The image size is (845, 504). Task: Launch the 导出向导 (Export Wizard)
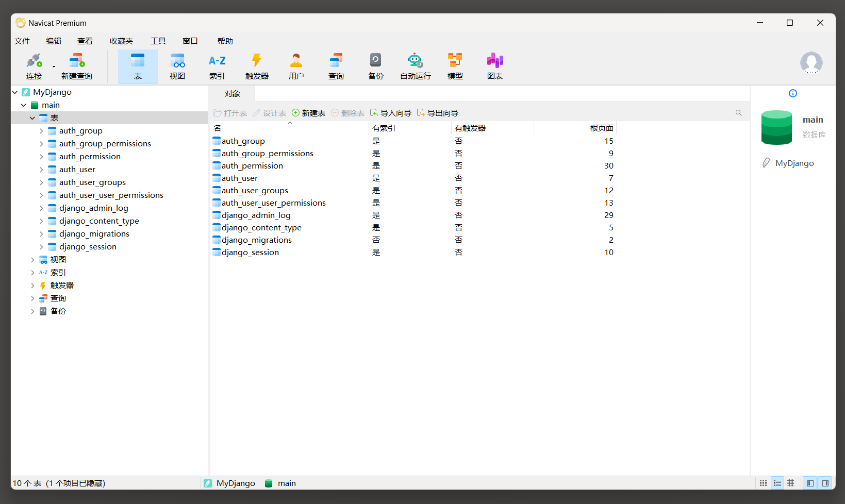[x=438, y=113]
